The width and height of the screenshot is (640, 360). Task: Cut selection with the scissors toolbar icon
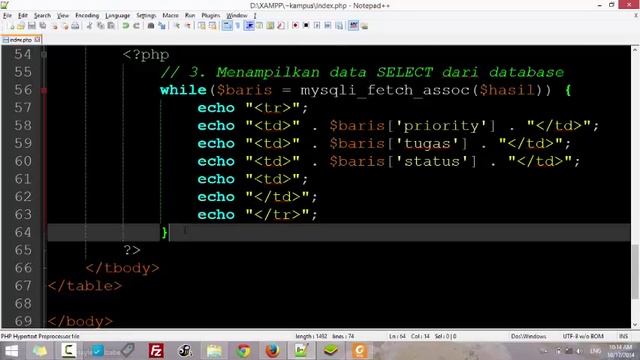click(89, 26)
